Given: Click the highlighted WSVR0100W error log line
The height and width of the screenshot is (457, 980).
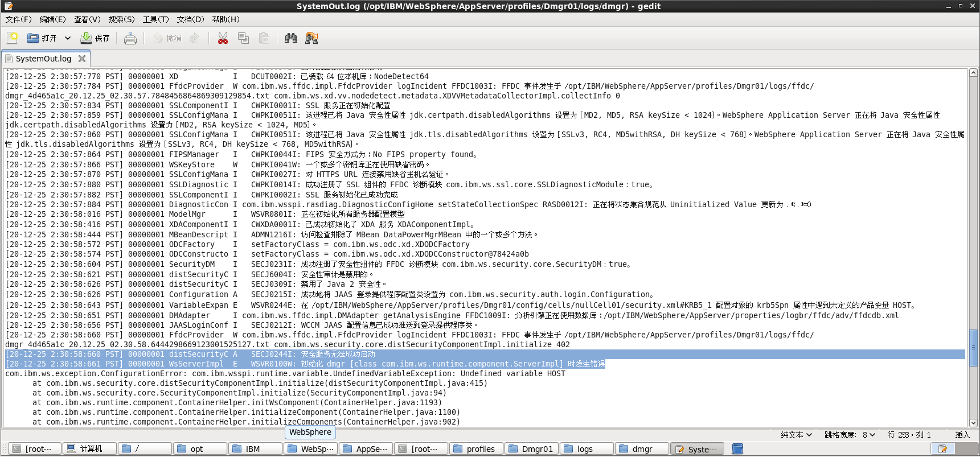Looking at the screenshot, I should [x=305, y=364].
